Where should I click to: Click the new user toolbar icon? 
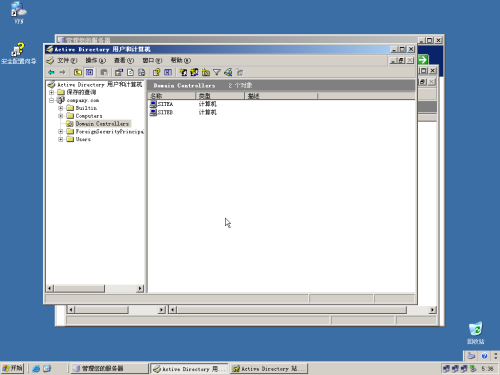(x=183, y=72)
